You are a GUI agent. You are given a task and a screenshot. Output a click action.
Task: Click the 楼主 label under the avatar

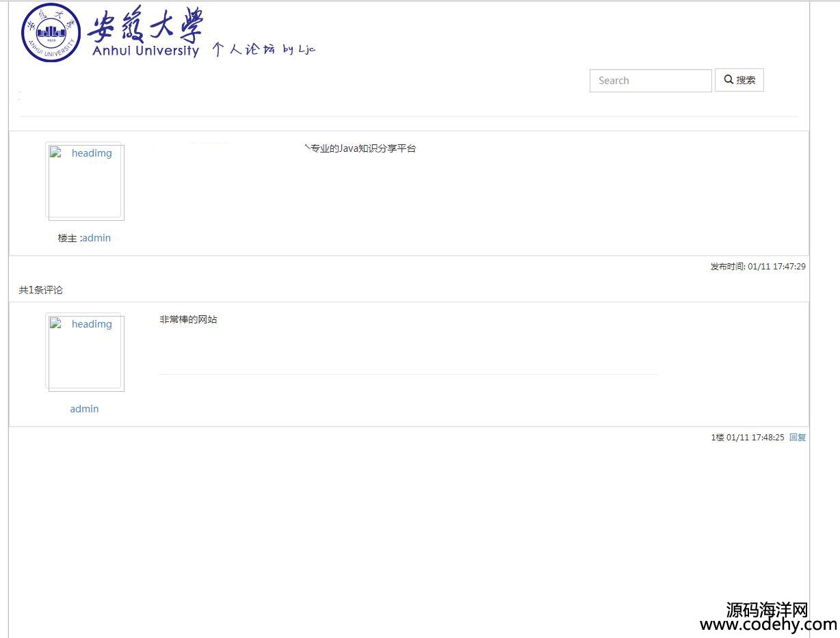click(x=68, y=238)
